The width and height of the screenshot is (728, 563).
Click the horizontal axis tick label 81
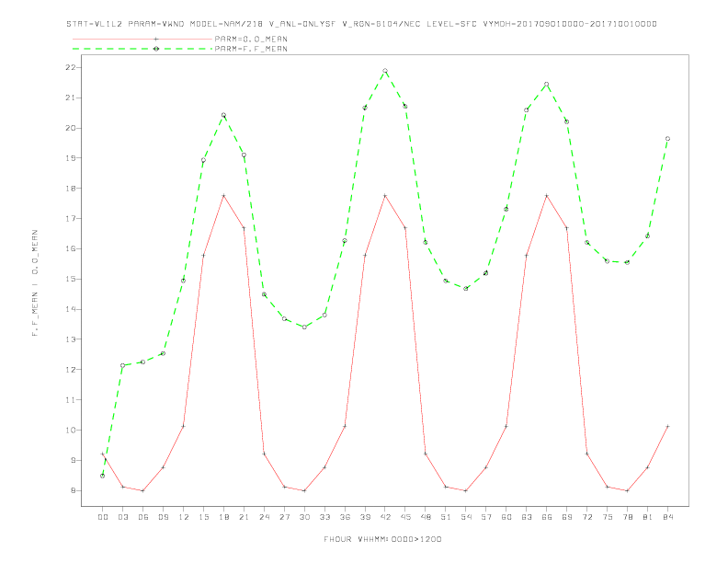click(648, 517)
